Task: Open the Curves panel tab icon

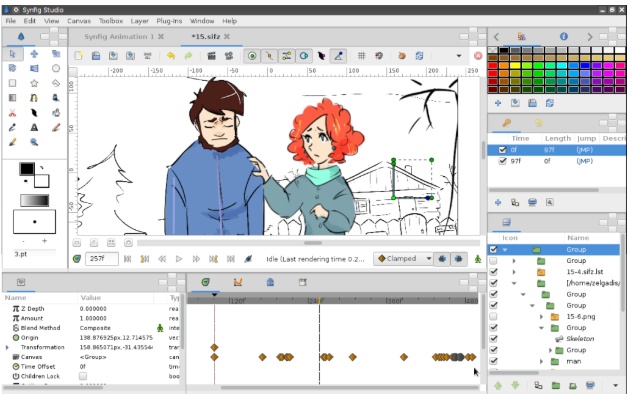Action: (238, 282)
